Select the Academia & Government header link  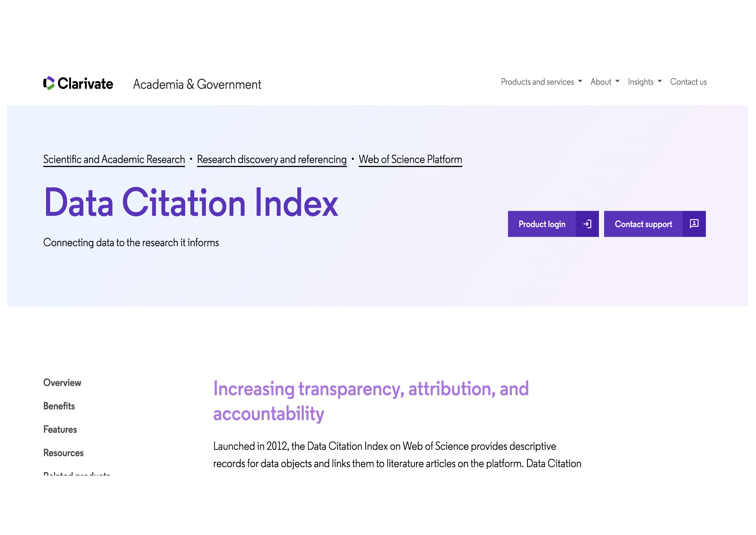pos(197,84)
